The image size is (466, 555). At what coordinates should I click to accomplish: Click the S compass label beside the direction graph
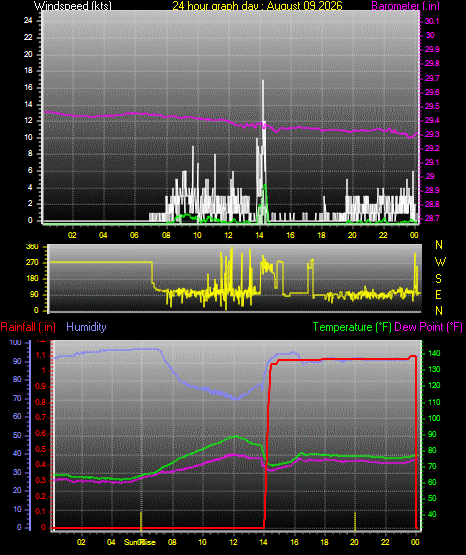pos(438,279)
